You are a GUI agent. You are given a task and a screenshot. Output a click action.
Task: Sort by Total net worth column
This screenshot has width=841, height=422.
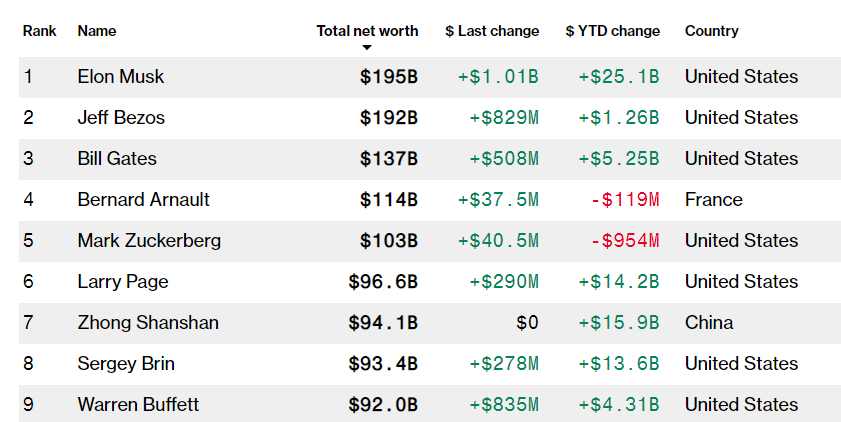367,31
